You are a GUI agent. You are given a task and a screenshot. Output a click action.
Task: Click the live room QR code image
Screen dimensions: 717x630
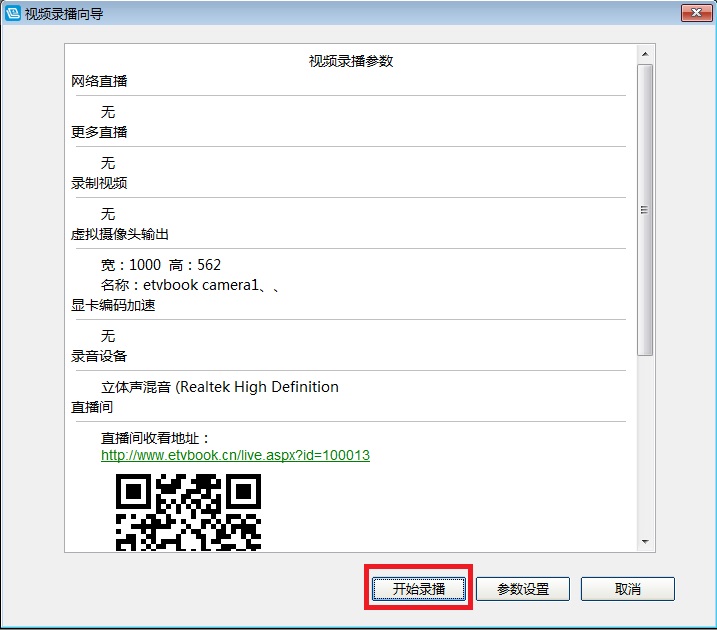point(188,512)
